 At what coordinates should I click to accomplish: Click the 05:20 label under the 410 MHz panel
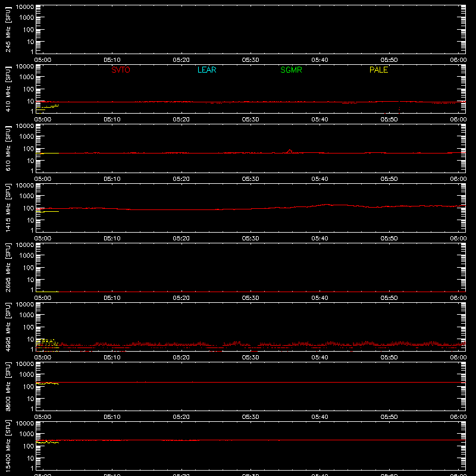pos(181,120)
